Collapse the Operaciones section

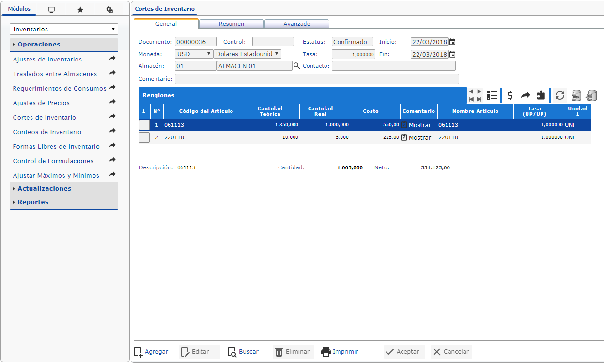[64, 45]
